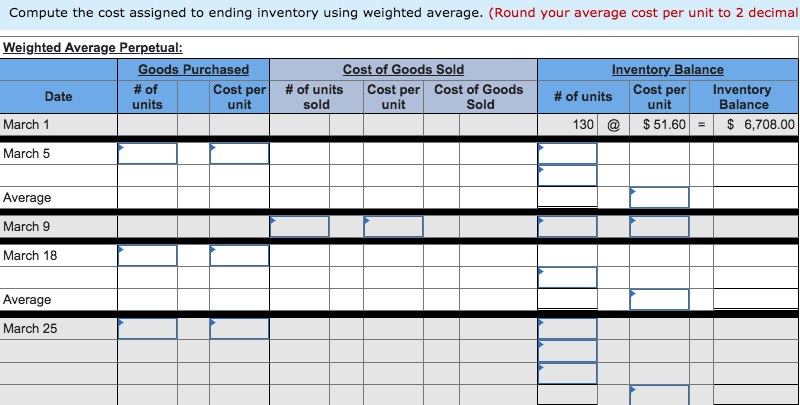Viewport: 800px width, 405px height.
Task: Click 'Average' label below the March 18 rows
Action: (27, 299)
